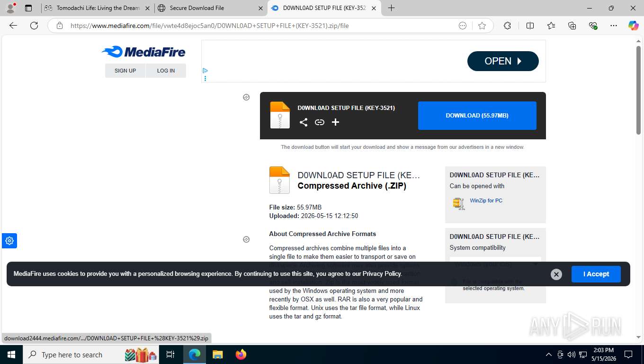Click the 'File size: 55.97MB' text
Viewport: 644px width, 364px height.
click(x=295, y=207)
